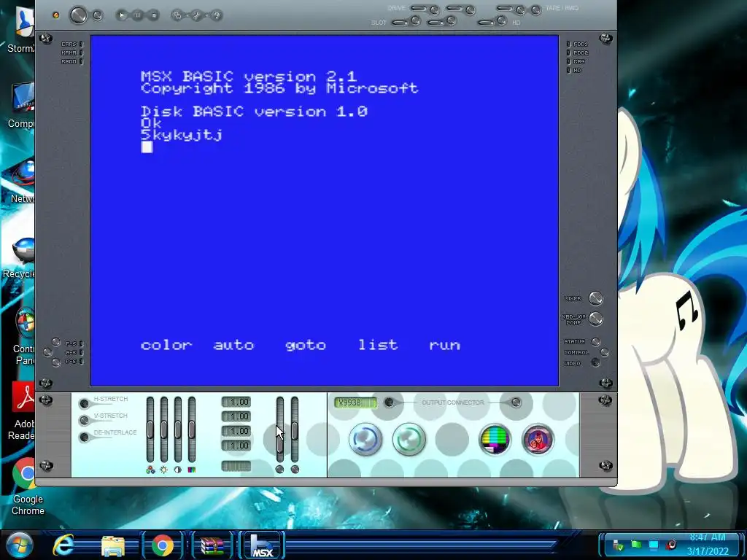Switch to Chrome in the taskbar

pos(163,545)
